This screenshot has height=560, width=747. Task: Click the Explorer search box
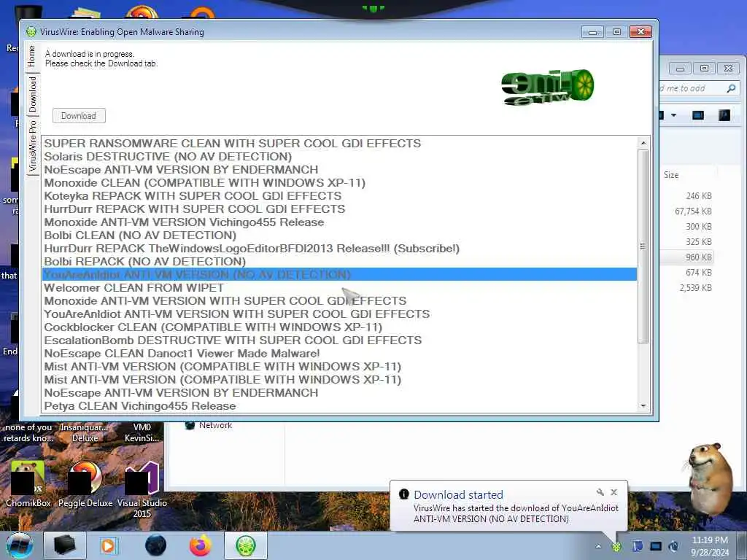698,88
